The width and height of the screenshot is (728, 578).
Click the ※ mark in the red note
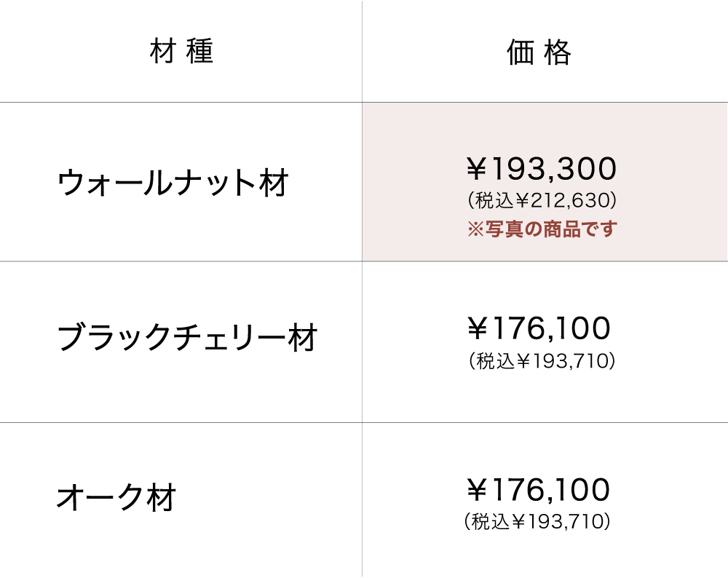pos(475,230)
